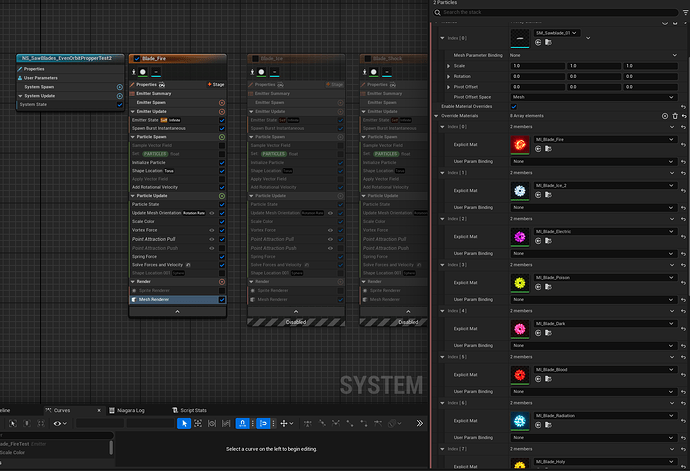Select User Parameters in the system node

40,78
